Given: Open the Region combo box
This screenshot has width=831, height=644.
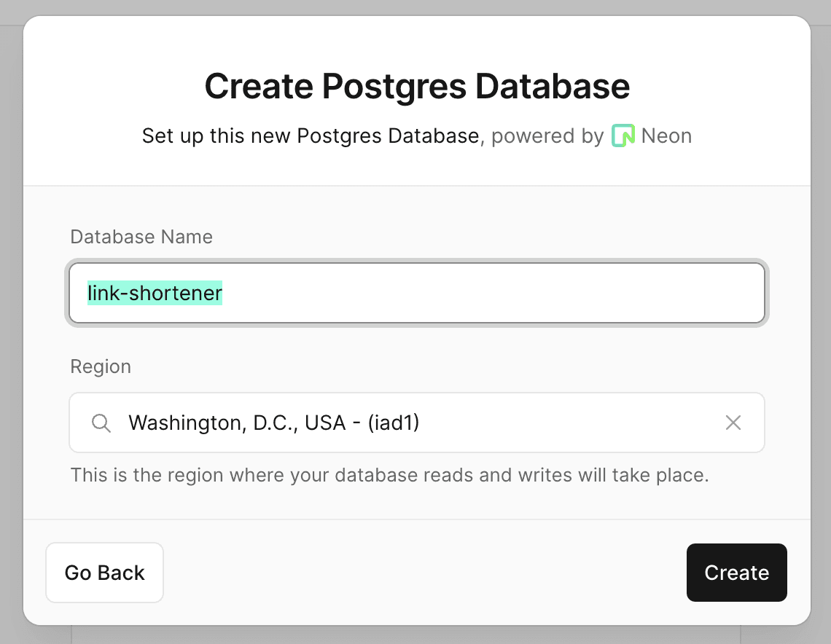Looking at the screenshot, I should 417,423.
